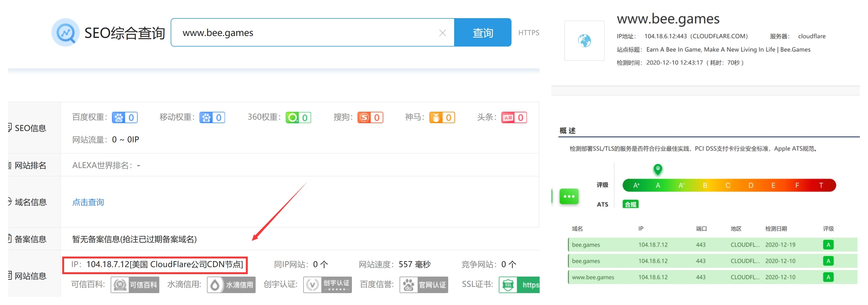Expand the 域名信息 domain info section
Screen dimensions: 868x305
(30, 202)
